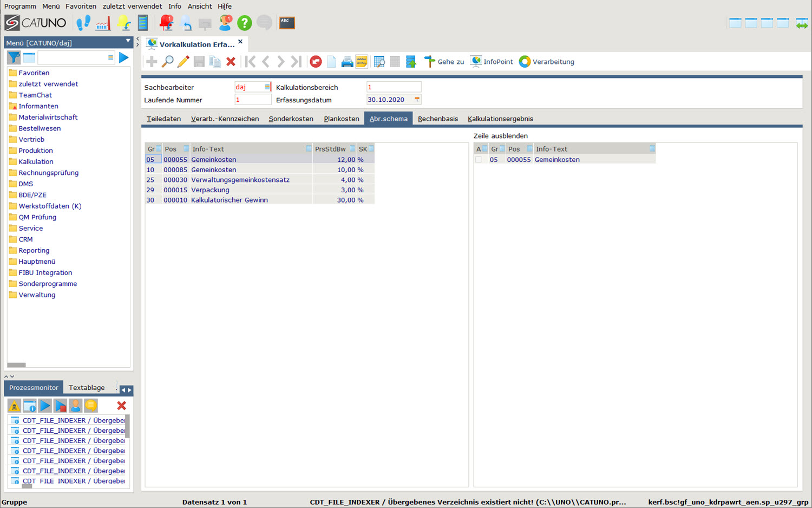Screen dimensions: 812x508
Task: Click the Verarbeitung button
Action: pyautogui.click(x=547, y=62)
